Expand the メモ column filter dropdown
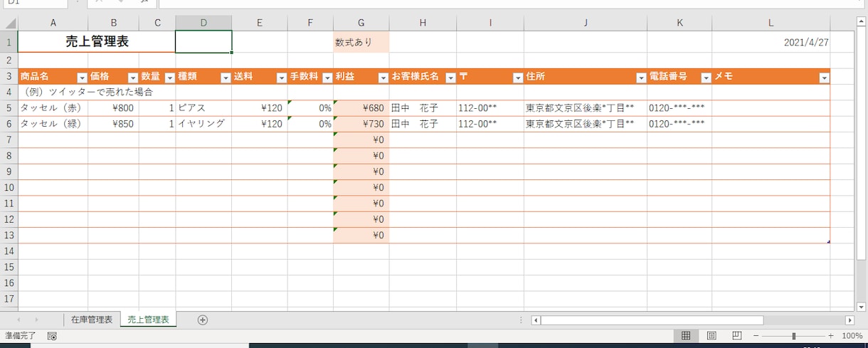This screenshot has height=348, width=868. click(x=824, y=78)
